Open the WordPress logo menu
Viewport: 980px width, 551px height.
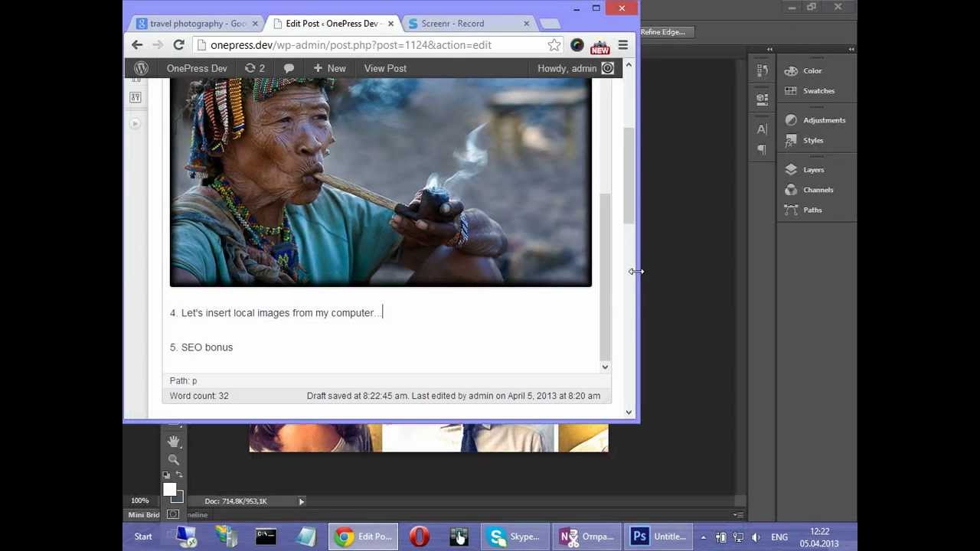click(141, 68)
